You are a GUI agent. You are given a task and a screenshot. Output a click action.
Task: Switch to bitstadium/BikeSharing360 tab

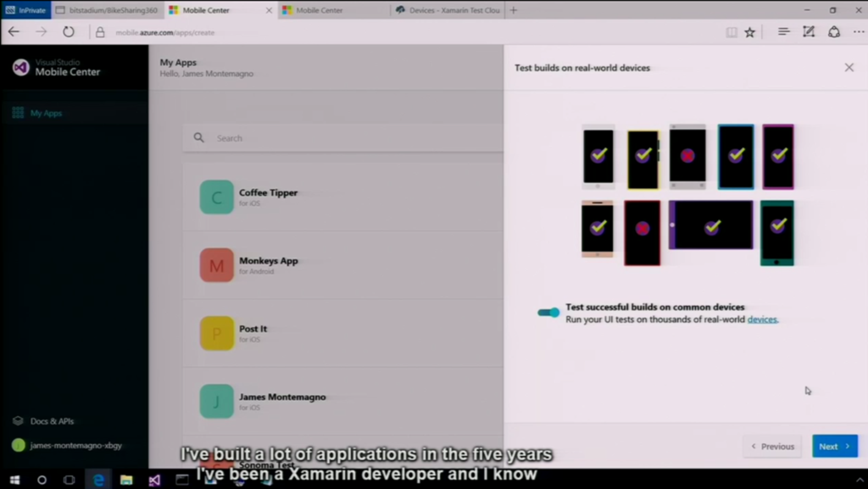108,10
